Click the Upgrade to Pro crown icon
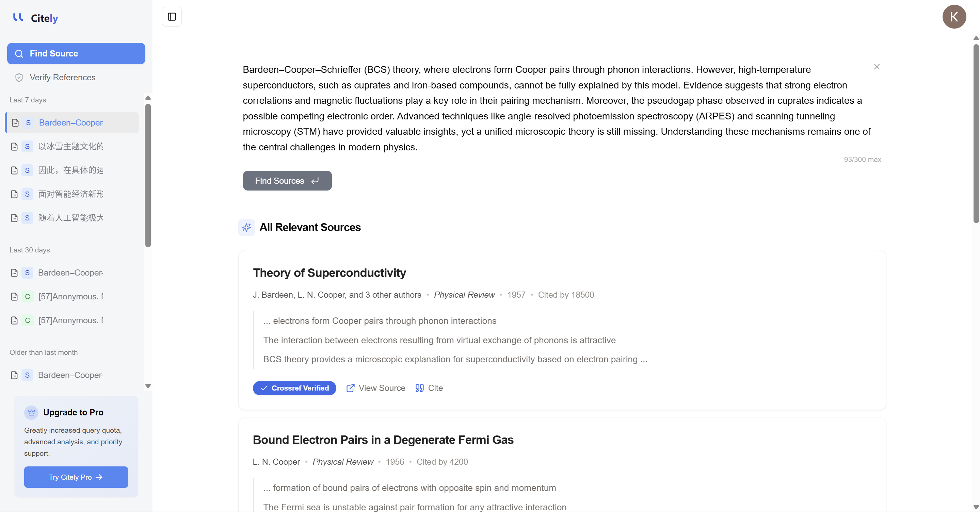 pos(31,412)
